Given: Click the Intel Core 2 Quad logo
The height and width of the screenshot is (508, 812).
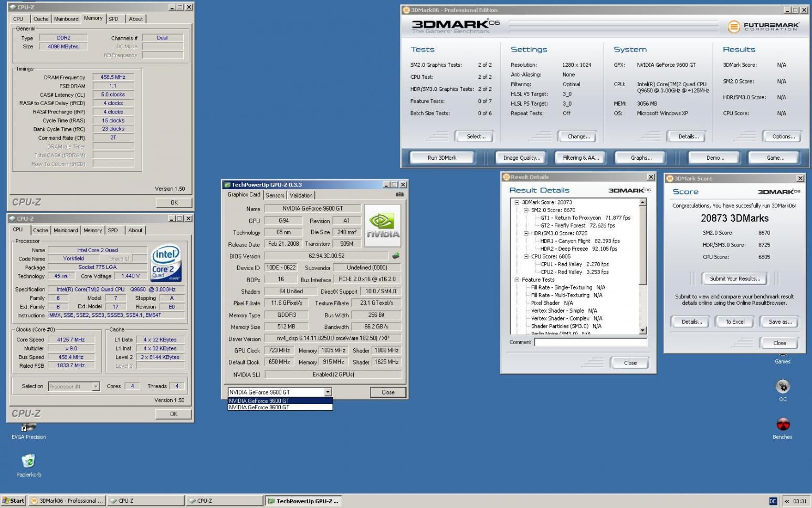Looking at the screenshot, I should [166, 262].
